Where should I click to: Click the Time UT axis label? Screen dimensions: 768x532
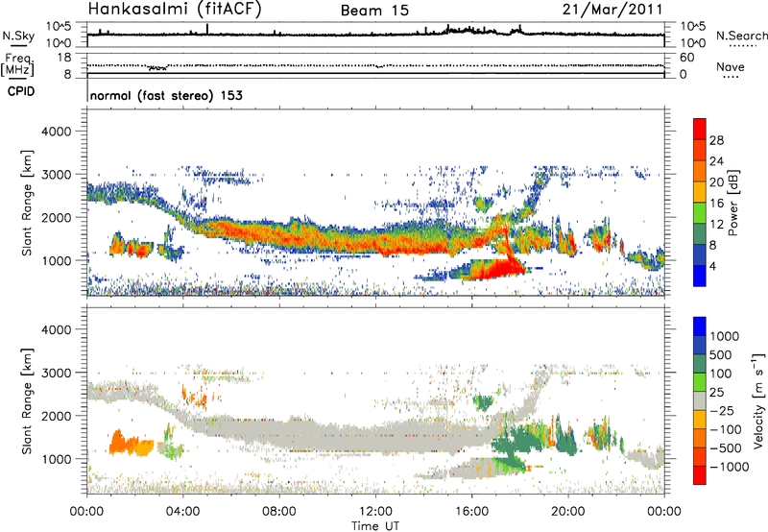point(375,526)
